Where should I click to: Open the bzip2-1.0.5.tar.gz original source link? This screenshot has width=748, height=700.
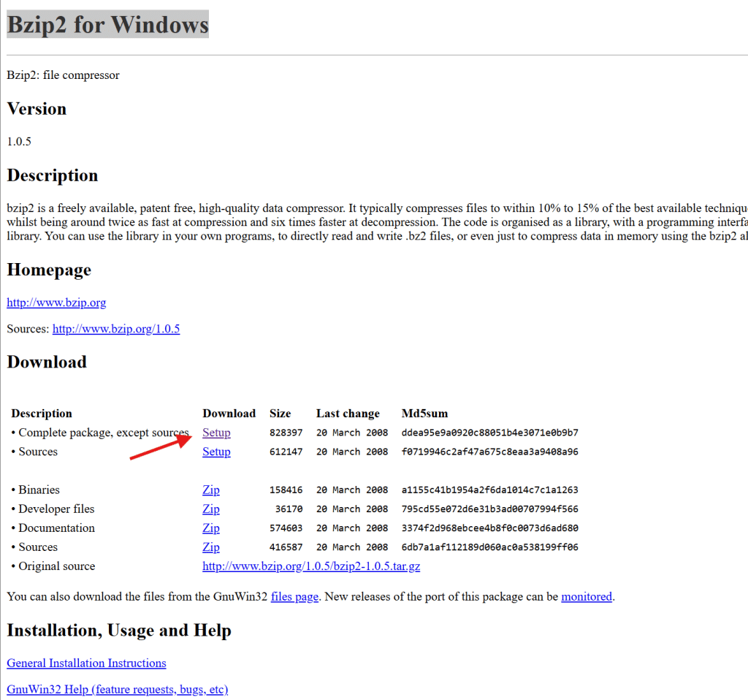click(x=310, y=566)
